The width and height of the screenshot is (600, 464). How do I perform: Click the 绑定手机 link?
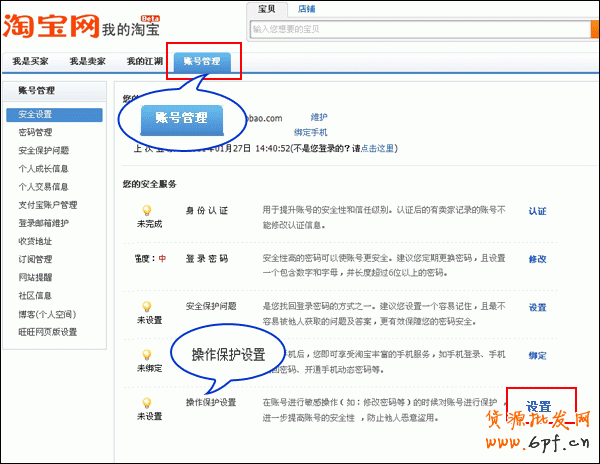[x=310, y=132]
